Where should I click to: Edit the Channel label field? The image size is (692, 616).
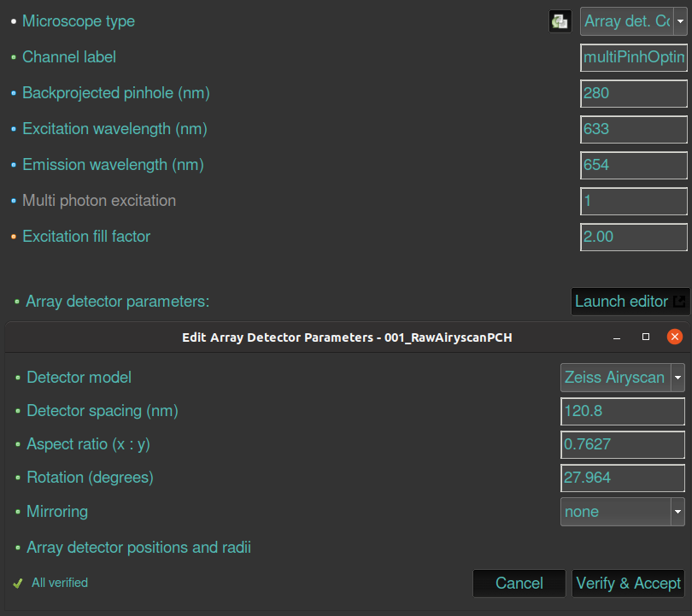click(634, 57)
